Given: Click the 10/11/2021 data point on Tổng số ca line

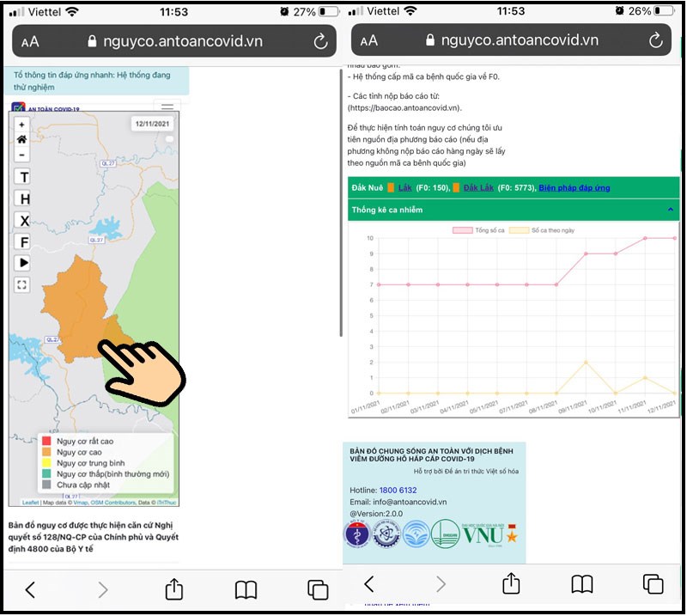Looking at the screenshot, I should (616, 253).
